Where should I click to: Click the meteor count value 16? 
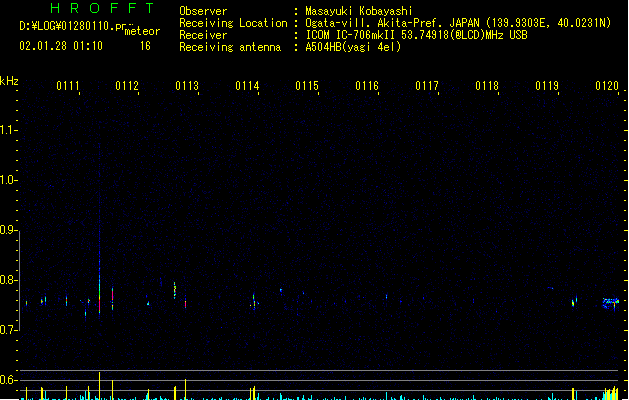pyautogui.click(x=145, y=46)
